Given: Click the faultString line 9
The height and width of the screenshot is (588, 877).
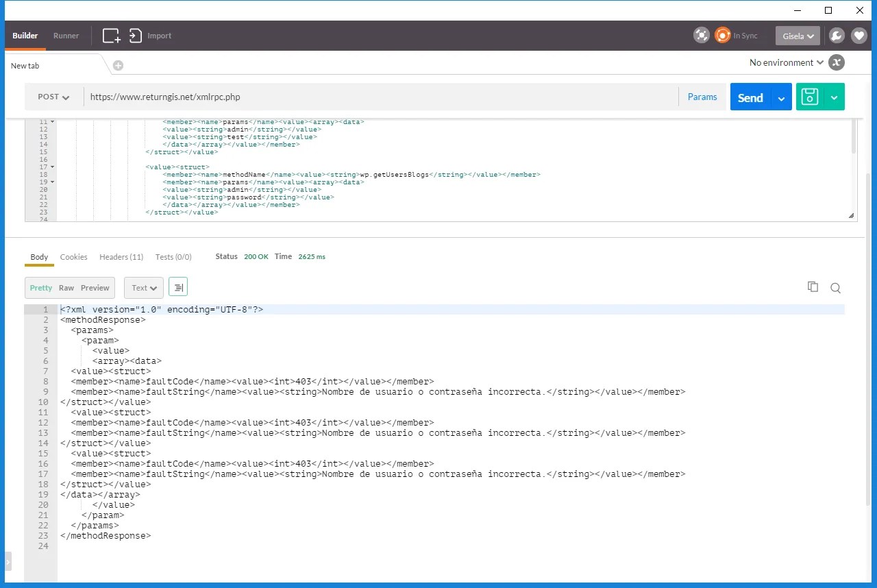Looking at the screenshot, I should pyautogui.click(x=378, y=392).
